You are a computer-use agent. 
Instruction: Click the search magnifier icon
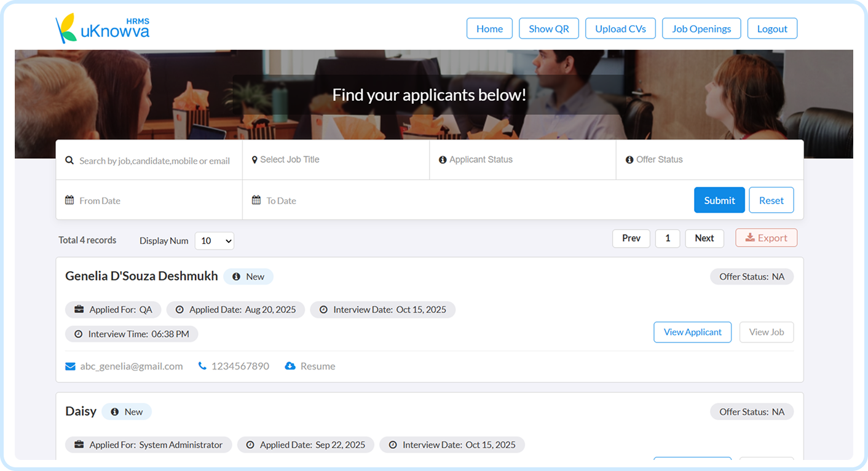(69, 160)
